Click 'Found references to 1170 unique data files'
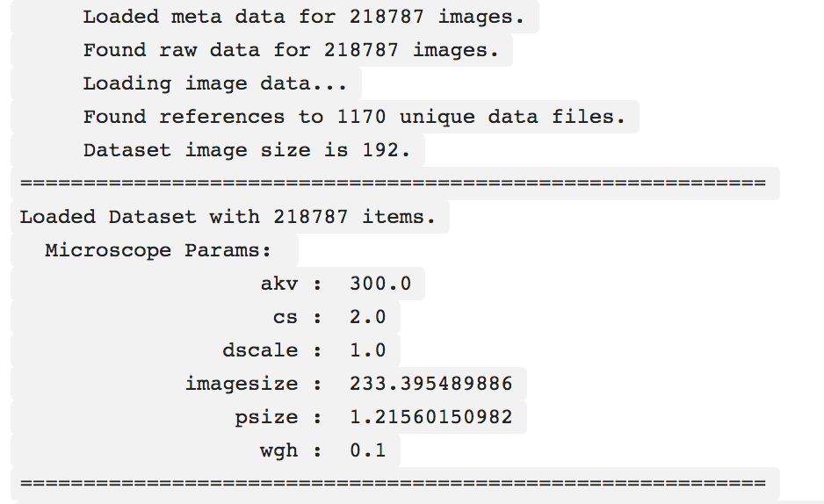 tap(354, 117)
